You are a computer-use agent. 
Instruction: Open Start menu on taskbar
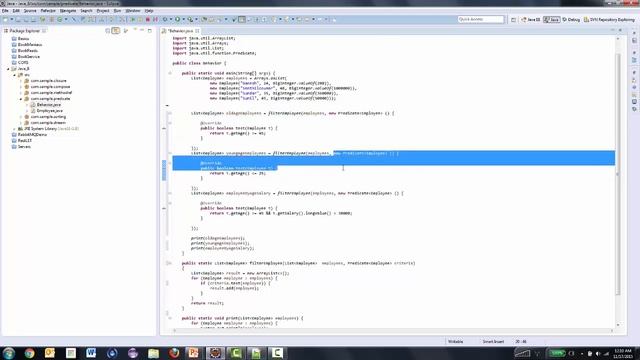pyautogui.click(x=9, y=353)
